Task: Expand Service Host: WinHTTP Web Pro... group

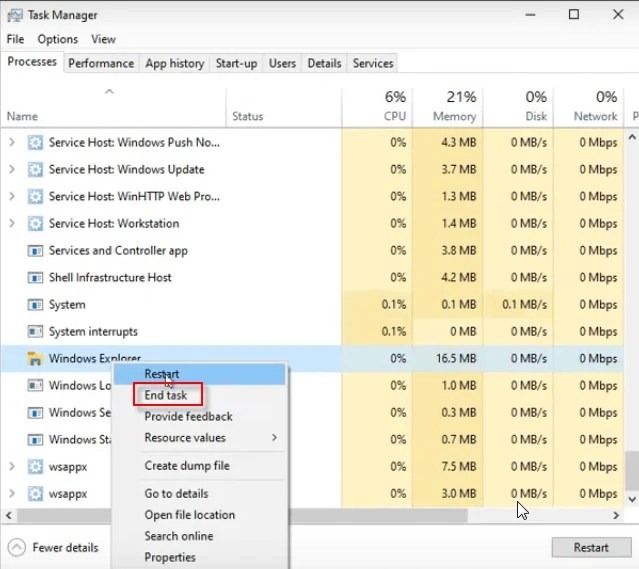Action: pyautogui.click(x=12, y=196)
